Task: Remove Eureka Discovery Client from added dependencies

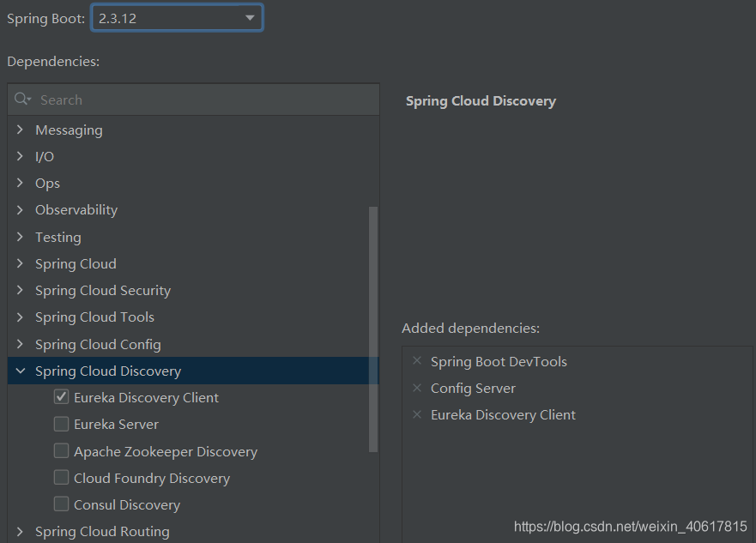Action: (417, 414)
